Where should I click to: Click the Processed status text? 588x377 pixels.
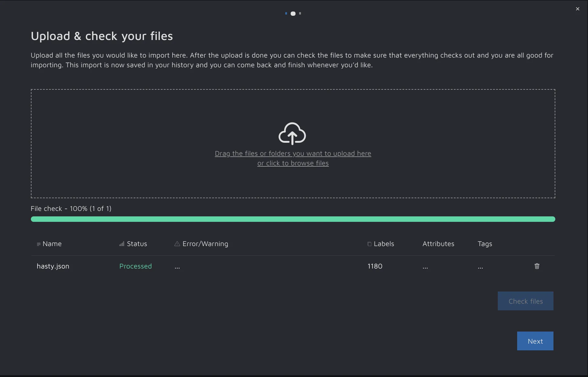[x=135, y=266]
